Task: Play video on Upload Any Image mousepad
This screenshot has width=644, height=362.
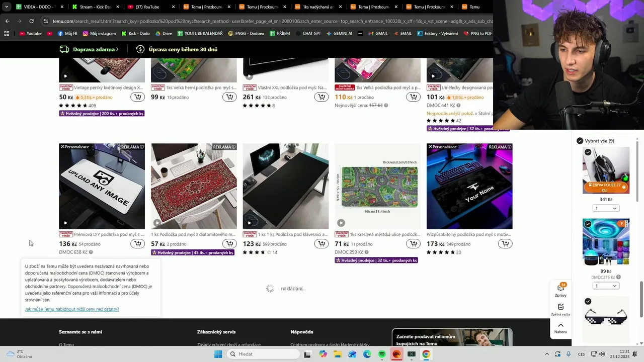Action: [x=65, y=223]
